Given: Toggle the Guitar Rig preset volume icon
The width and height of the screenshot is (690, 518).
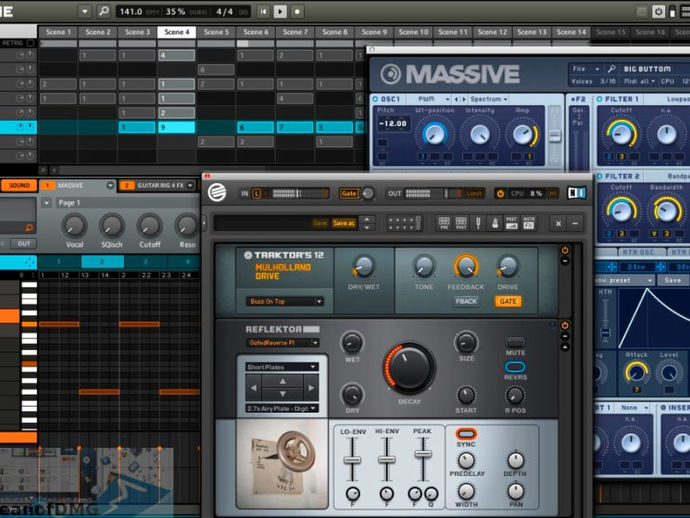Looking at the screenshot, I should (511, 223).
